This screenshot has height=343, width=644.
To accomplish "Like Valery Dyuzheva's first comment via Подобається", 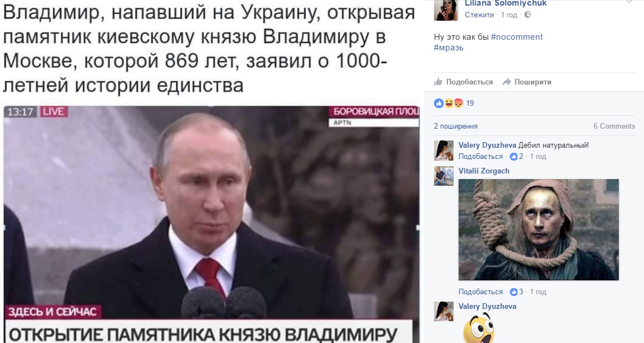I will click(480, 156).
